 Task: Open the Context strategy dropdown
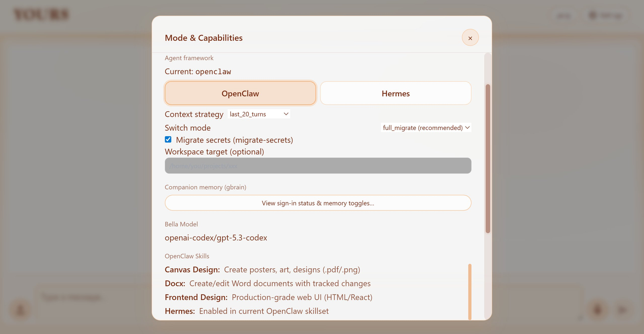coord(259,114)
